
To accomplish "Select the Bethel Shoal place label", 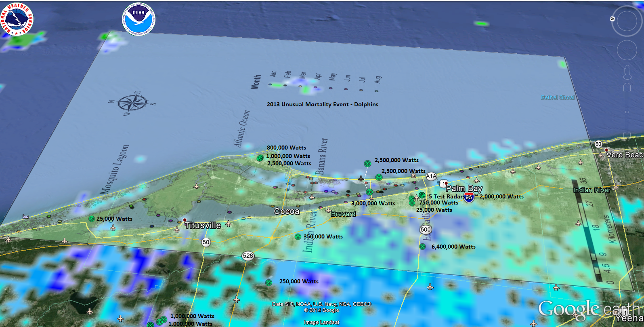I will [x=557, y=97].
